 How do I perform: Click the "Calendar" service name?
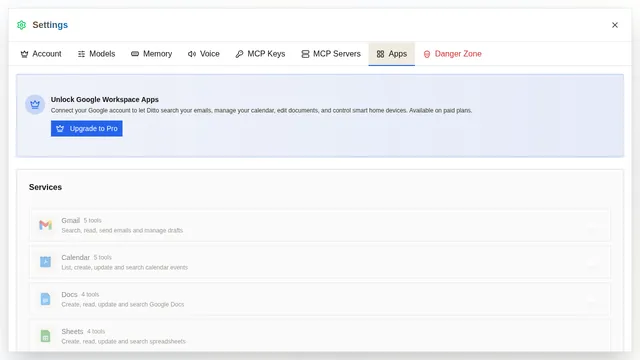pos(76,258)
